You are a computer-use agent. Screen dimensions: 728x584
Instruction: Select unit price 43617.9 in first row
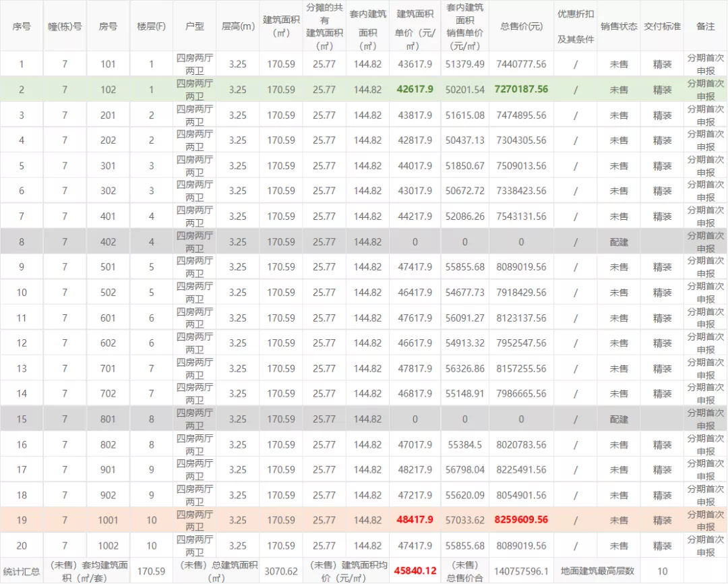click(x=415, y=65)
